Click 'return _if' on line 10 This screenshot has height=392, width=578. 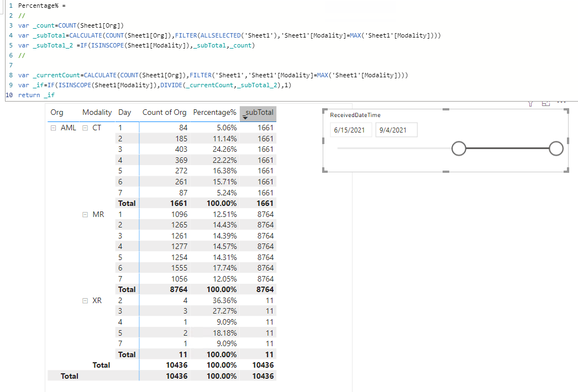pyautogui.click(x=36, y=95)
